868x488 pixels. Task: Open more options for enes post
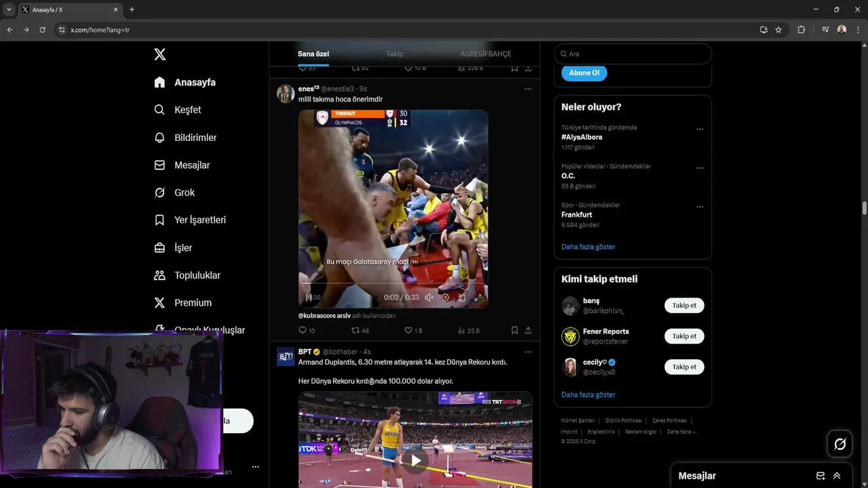[x=528, y=89]
